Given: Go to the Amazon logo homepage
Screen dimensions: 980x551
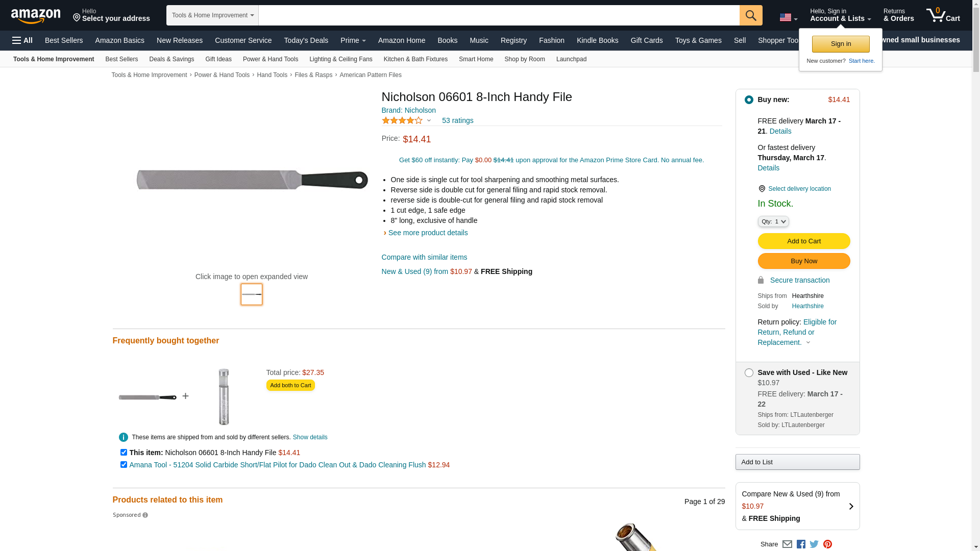Looking at the screenshot, I should (36, 16).
